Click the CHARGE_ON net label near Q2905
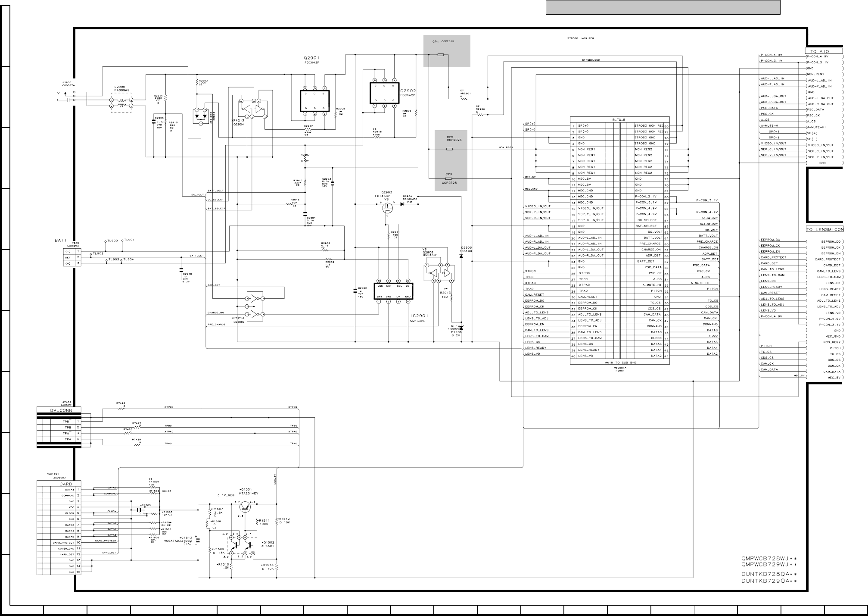868x616 pixels. (216, 313)
